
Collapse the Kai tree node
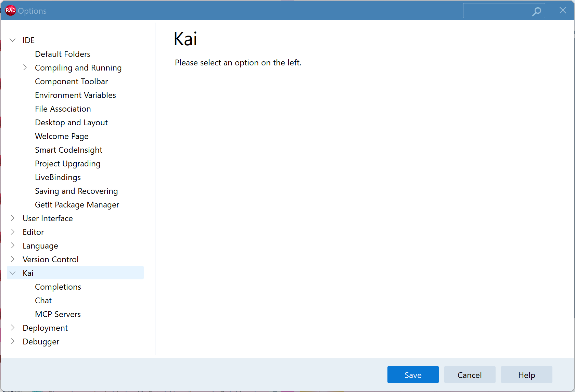click(13, 273)
